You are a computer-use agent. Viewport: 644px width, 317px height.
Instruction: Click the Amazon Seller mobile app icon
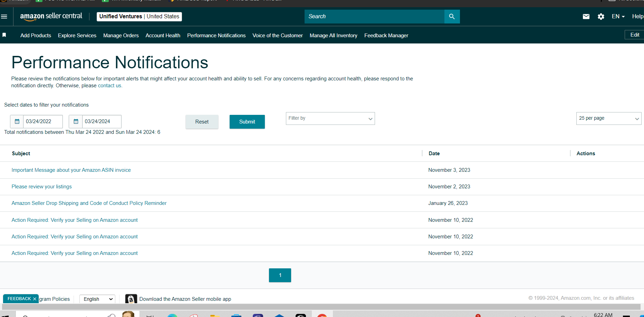(x=131, y=299)
